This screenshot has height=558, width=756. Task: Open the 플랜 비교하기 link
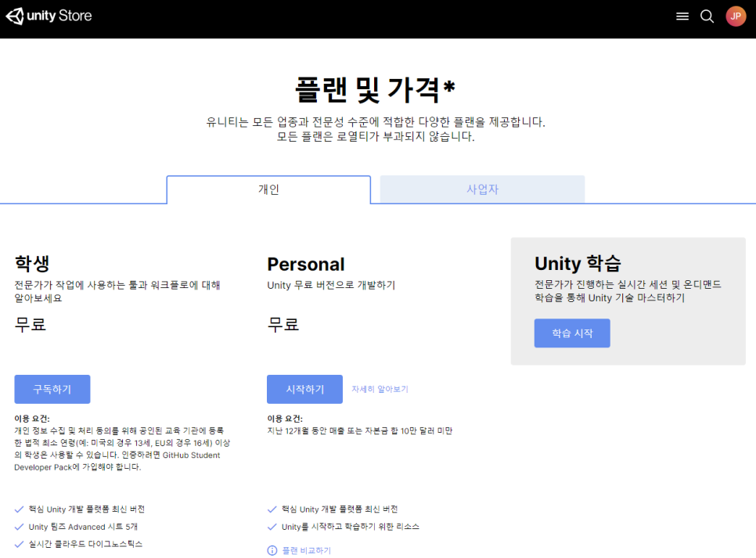click(x=307, y=550)
